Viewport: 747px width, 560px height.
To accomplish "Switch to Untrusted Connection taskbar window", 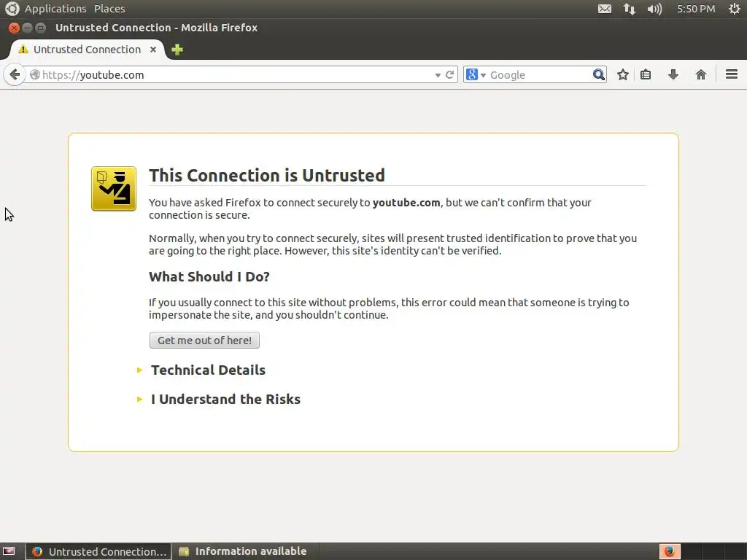I will [98, 551].
